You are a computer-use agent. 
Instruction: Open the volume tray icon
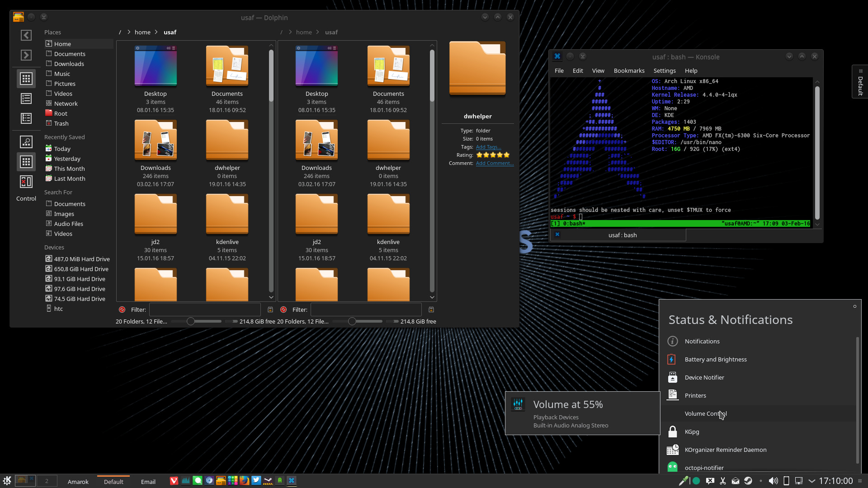click(773, 481)
